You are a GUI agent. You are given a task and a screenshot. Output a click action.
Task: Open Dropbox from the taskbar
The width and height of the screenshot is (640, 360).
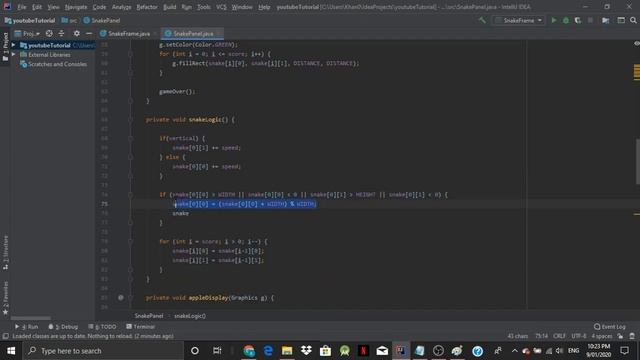(x=306, y=351)
